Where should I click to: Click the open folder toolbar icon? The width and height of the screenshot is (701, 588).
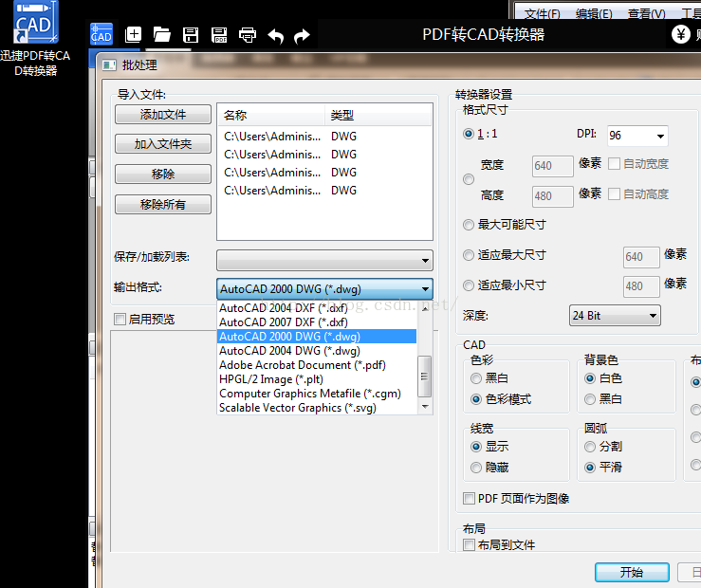tap(162, 34)
